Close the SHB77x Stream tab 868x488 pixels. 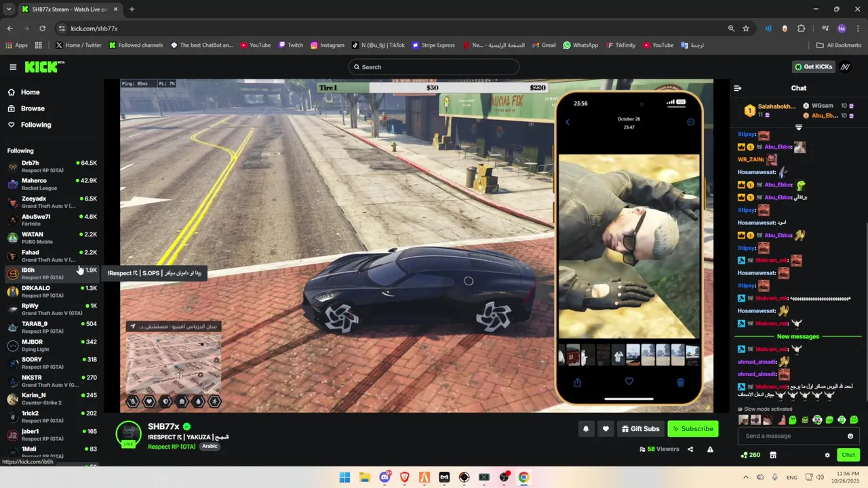[115, 9]
